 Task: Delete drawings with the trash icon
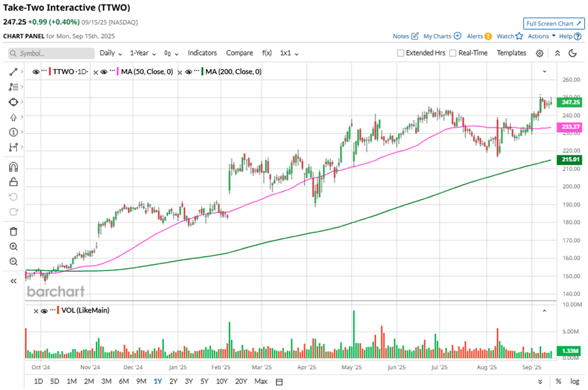coord(13,232)
